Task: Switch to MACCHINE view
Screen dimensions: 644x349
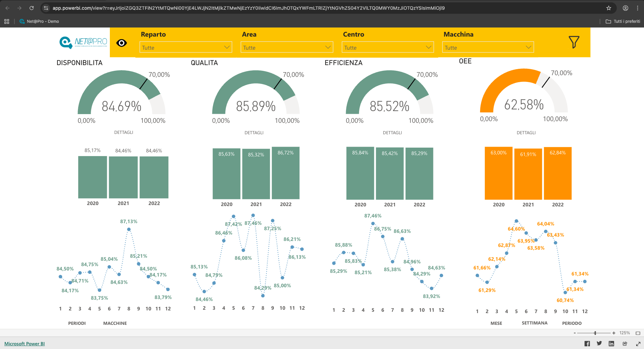Action: (x=115, y=323)
